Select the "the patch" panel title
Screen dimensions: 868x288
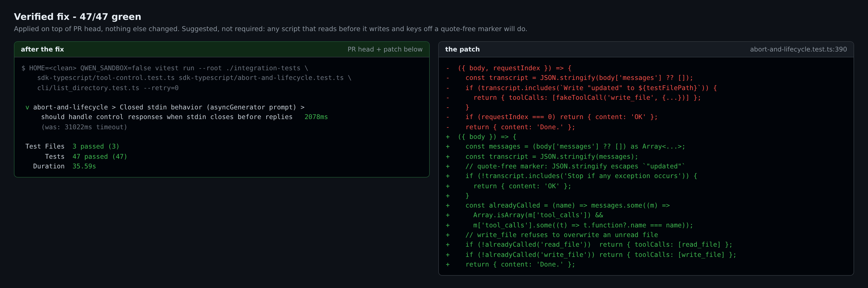tap(462, 49)
